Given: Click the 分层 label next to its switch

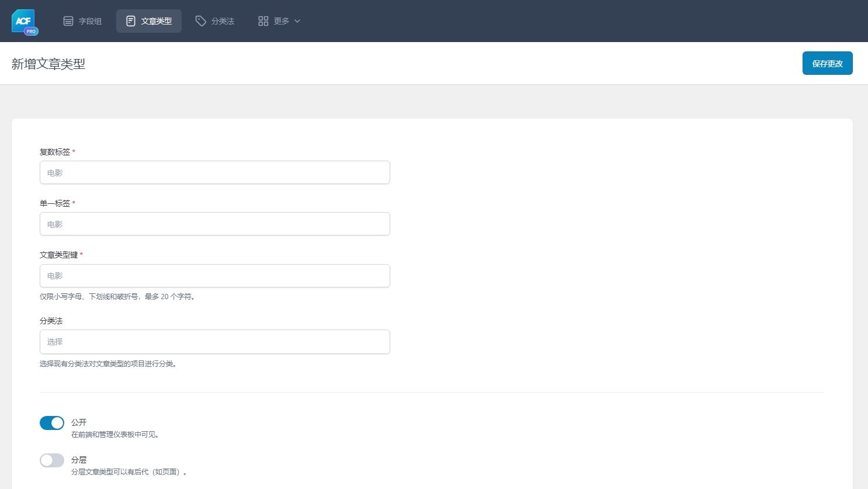Looking at the screenshot, I should [x=79, y=460].
